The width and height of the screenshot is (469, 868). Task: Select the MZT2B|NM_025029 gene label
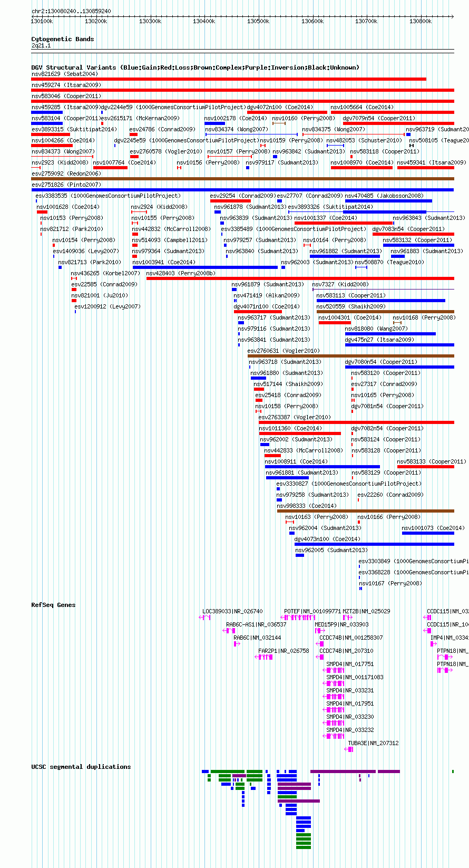pyautogui.click(x=367, y=611)
